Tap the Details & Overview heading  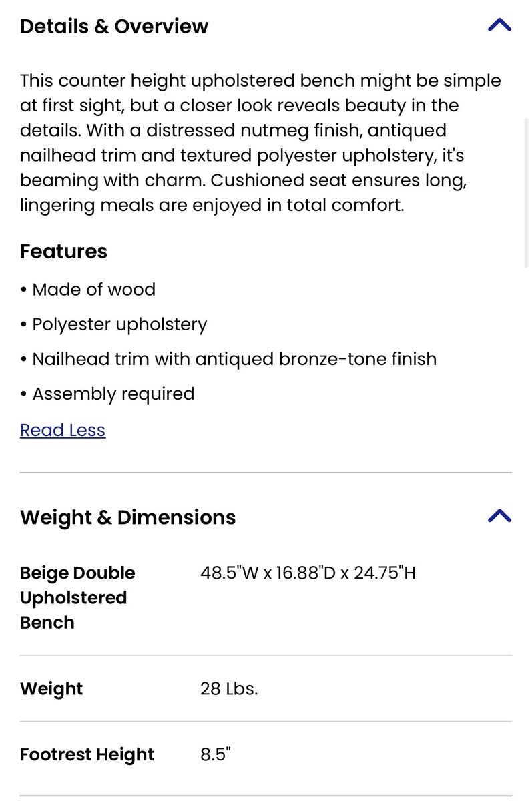coord(114,27)
